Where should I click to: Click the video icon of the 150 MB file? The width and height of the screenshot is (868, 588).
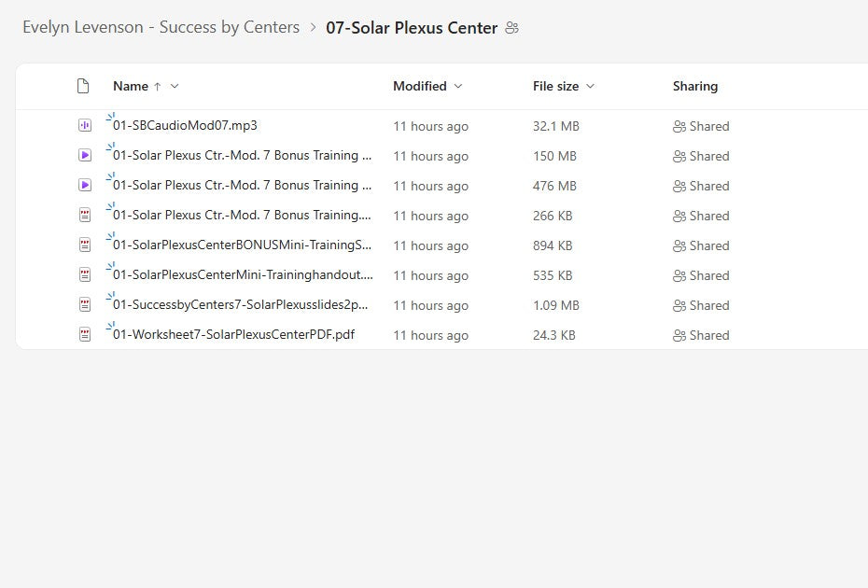(85, 156)
